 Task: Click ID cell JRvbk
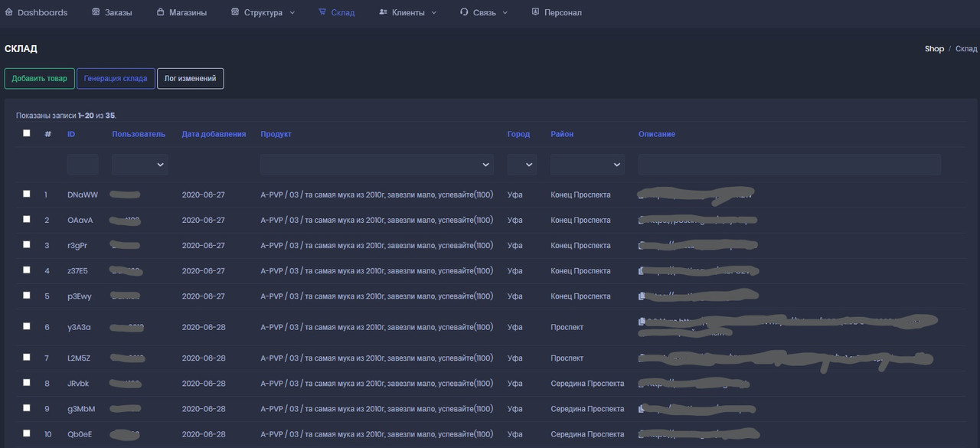pyautogui.click(x=78, y=383)
